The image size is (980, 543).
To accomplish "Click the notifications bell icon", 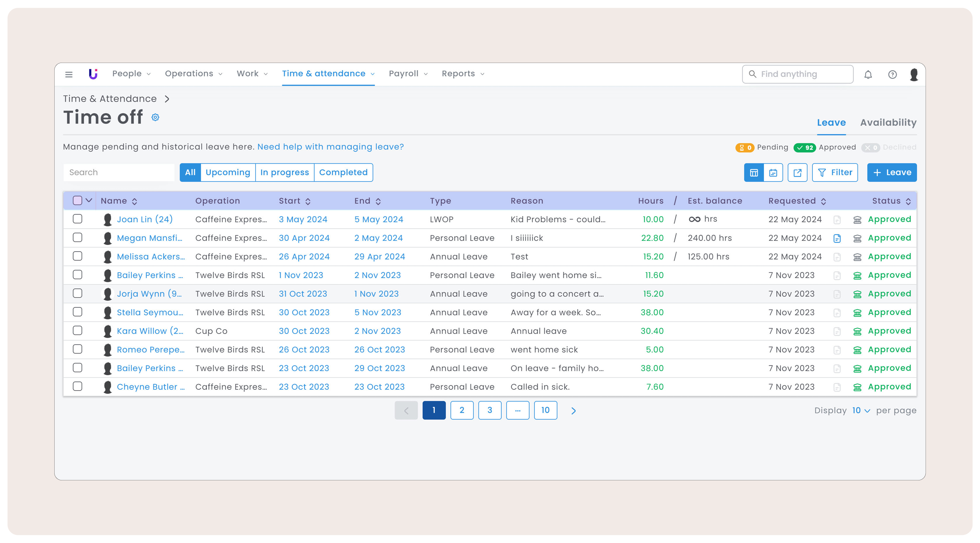I will click(x=868, y=74).
